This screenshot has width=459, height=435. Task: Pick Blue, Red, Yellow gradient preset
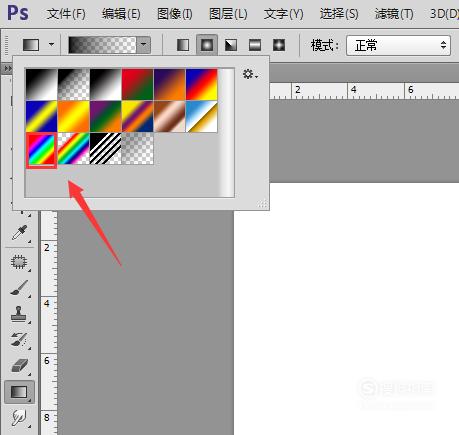[201, 84]
